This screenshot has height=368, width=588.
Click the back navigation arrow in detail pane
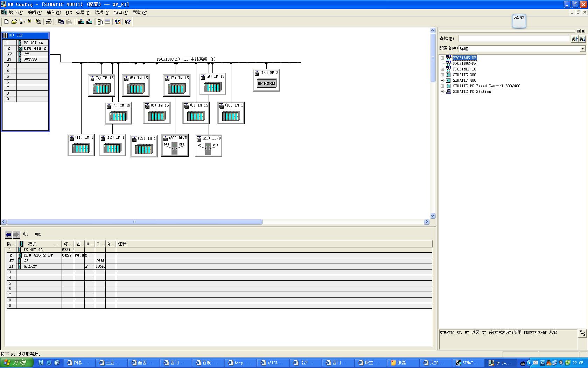[8, 234]
